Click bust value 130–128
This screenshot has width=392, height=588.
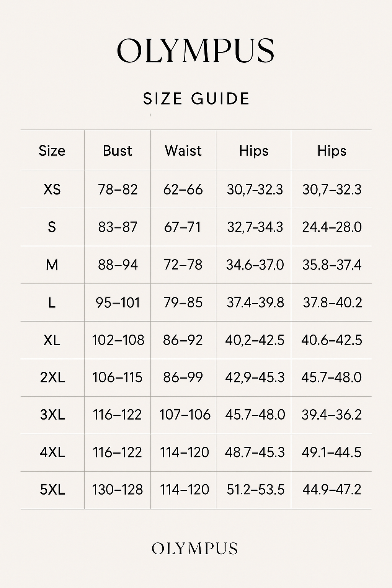118,490
